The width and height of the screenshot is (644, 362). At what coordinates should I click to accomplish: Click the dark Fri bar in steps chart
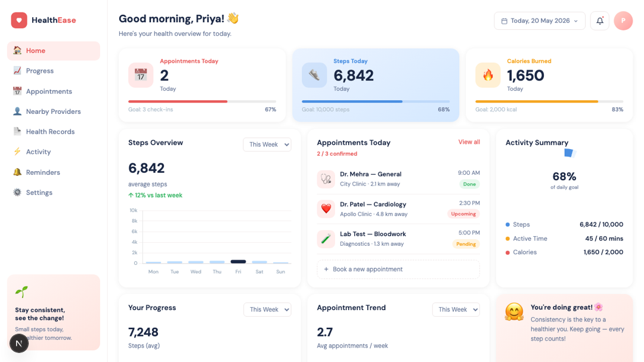(238, 262)
